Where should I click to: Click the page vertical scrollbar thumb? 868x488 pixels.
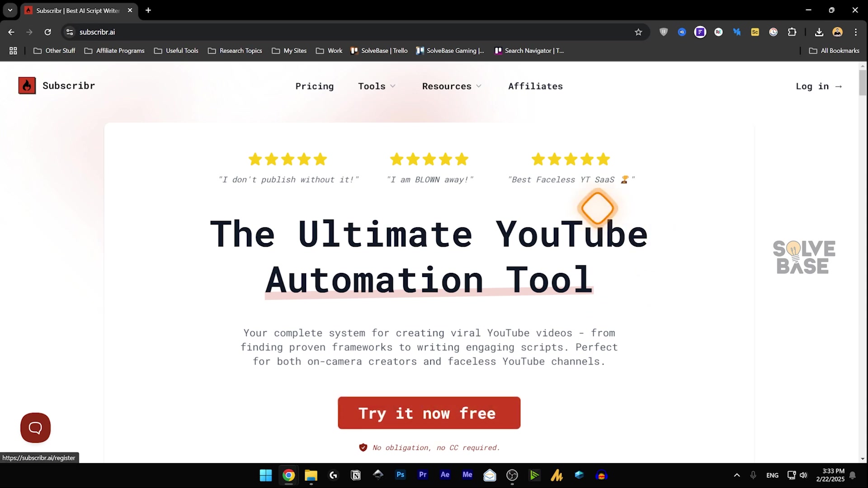tap(863, 83)
